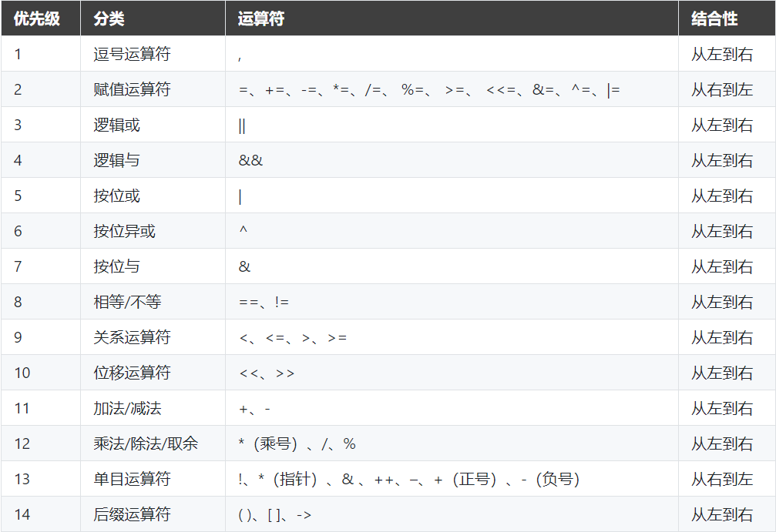Select the 后缀运算符 category cell
This screenshot has height=532, width=776.
[132, 514]
